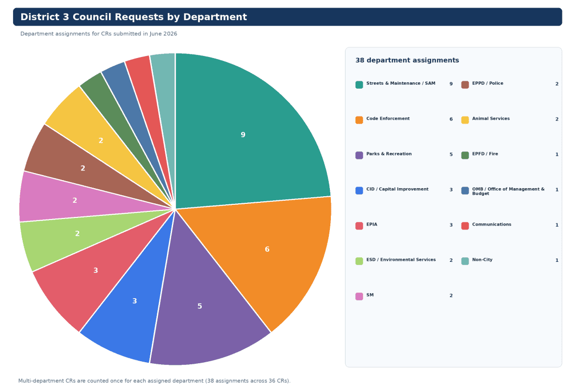The image size is (575, 392).
Task: Click the OMB / Office of Management swatch
Action: tap(465, 190)
